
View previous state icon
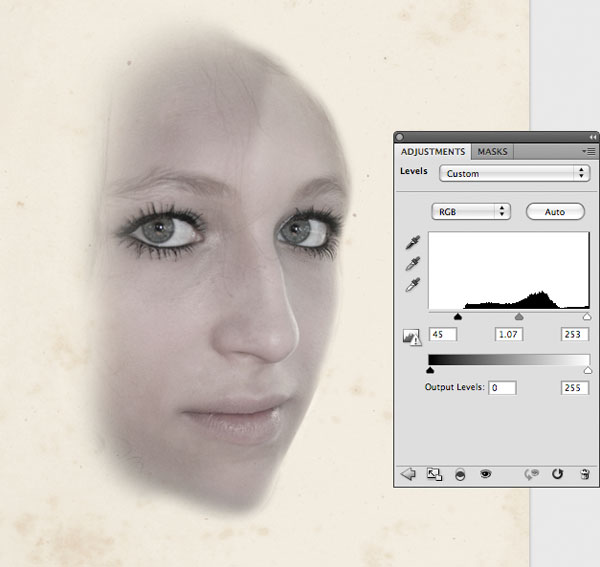pyautogui.click(x=532, y=474)
